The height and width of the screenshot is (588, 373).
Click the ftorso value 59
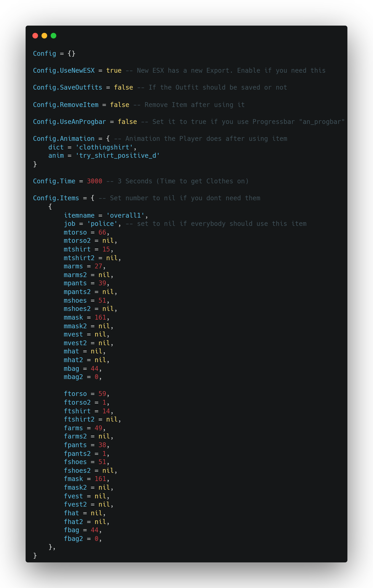pos(102,394)
